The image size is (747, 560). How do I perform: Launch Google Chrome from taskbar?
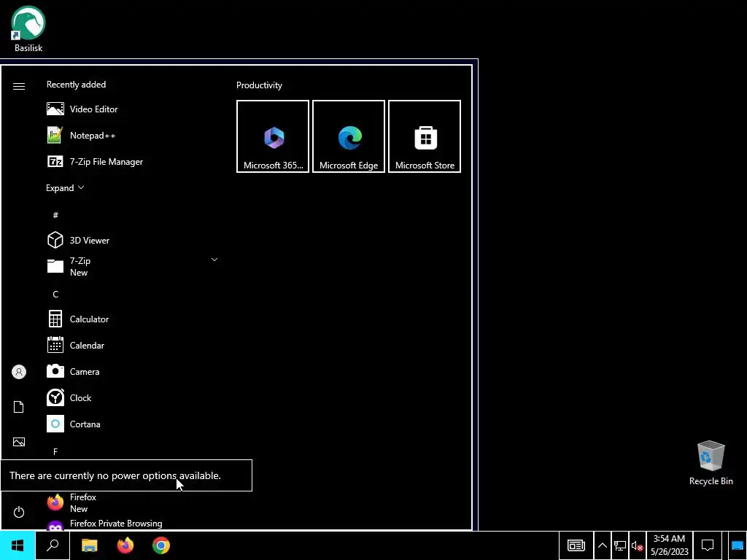pos(161,545)
